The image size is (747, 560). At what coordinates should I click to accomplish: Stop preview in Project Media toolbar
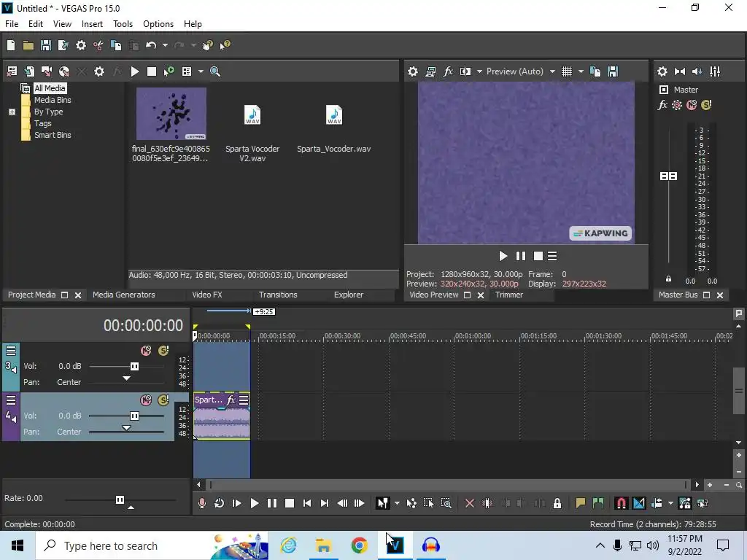click(x=152, y=71)
